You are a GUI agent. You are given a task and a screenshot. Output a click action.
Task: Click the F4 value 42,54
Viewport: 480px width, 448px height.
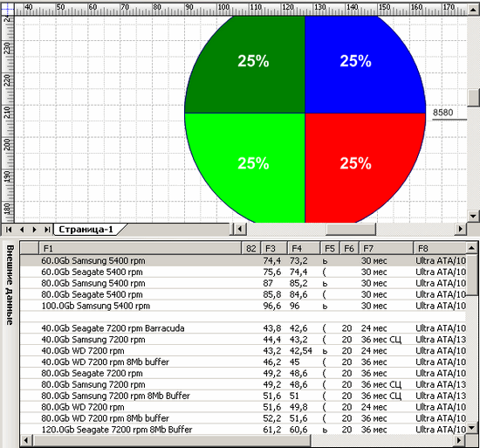coord(300,350)
